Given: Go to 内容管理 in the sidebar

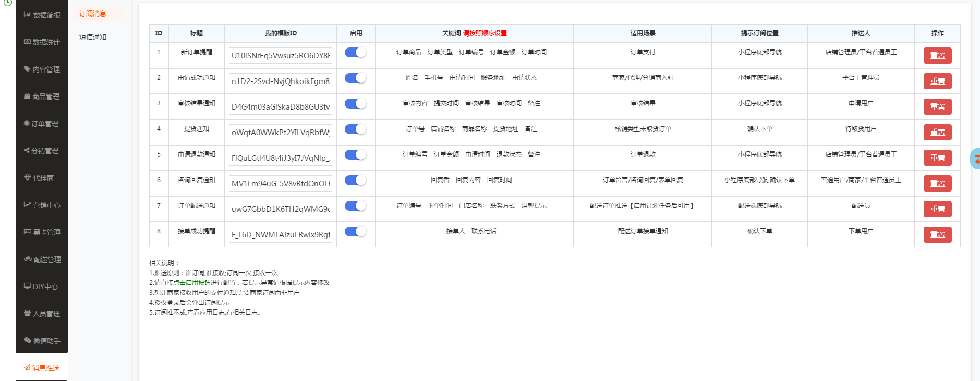Looking at the screenshot, I should click(42, 69).
